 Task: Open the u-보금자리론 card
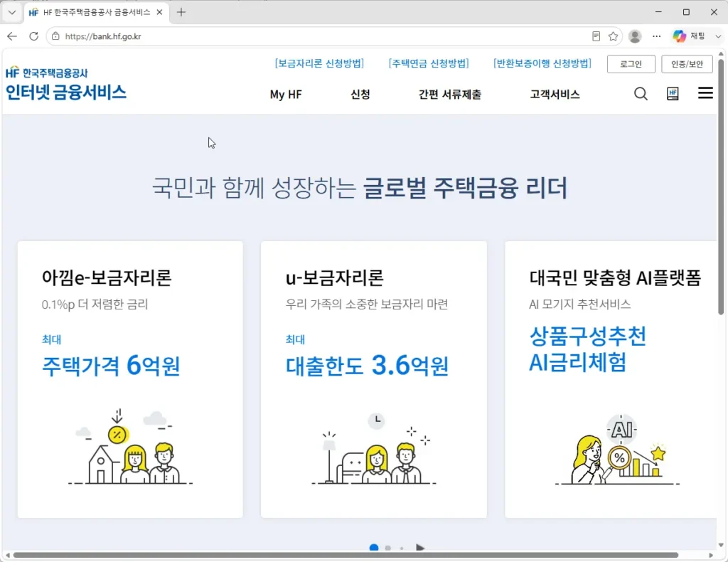click(374, 379)
